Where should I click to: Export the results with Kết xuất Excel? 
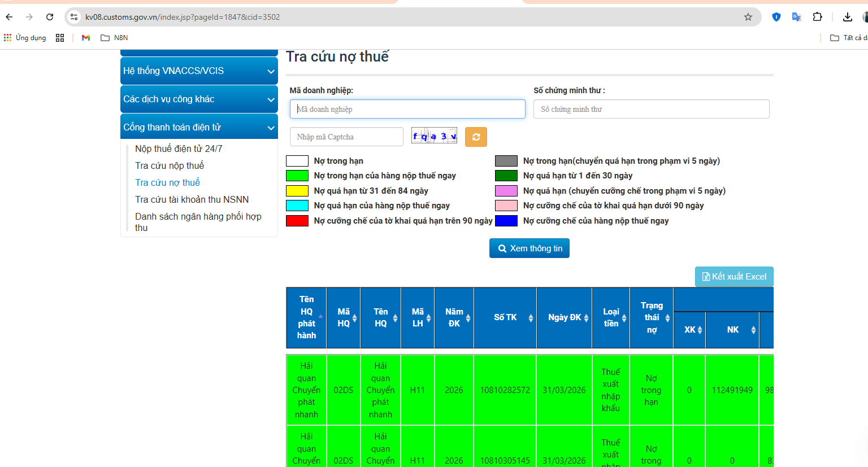click(734, 277)
